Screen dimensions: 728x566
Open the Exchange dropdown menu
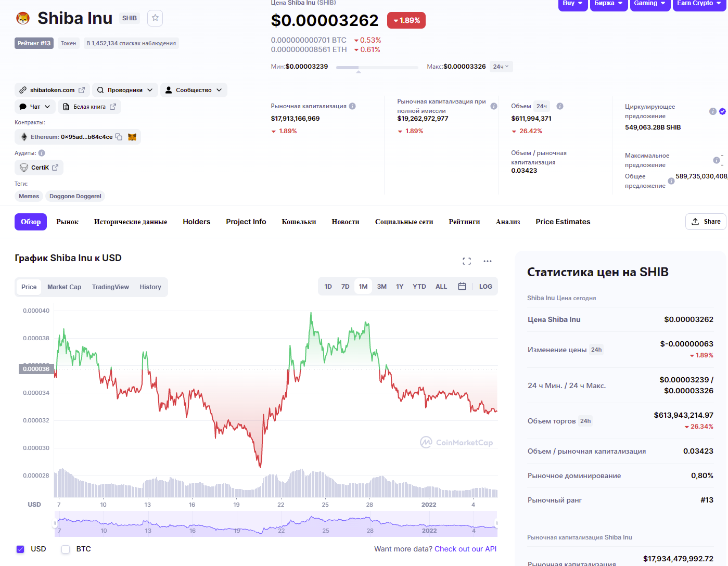pos(608,4)
